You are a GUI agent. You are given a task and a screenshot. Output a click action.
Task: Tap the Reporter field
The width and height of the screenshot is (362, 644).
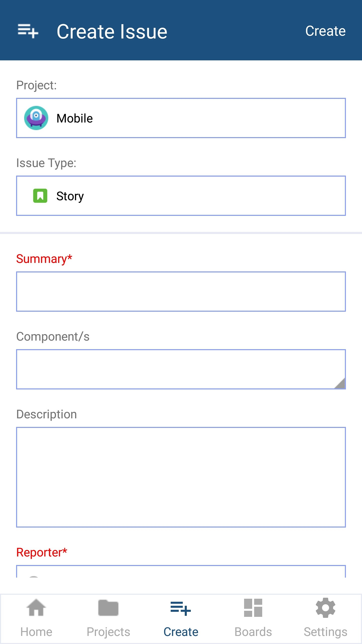coord(181,572)
